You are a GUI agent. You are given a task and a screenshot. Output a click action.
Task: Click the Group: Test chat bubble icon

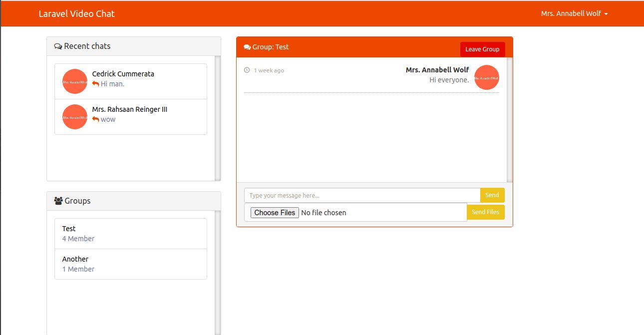pos(247,47)
